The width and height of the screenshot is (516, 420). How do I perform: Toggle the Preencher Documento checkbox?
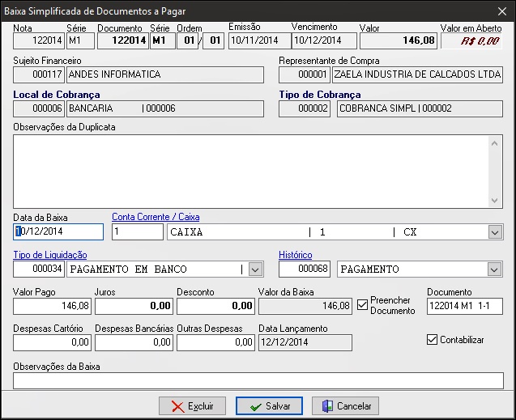click(x=362, y=305)
